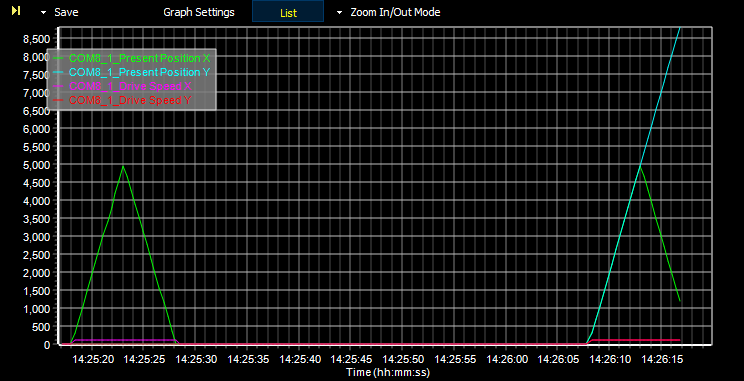Click the cyan line marker in legend
The width and height of the screenshot is (744, 381).
[x=59, y=72]
